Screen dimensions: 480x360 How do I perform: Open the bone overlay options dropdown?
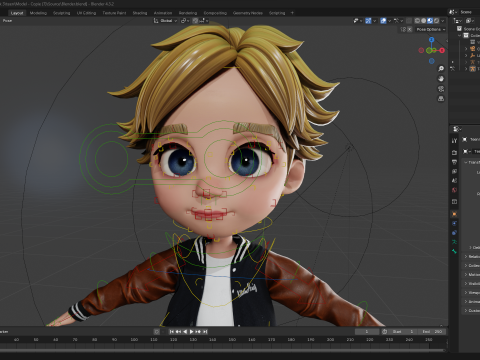[x=398, y=21]
